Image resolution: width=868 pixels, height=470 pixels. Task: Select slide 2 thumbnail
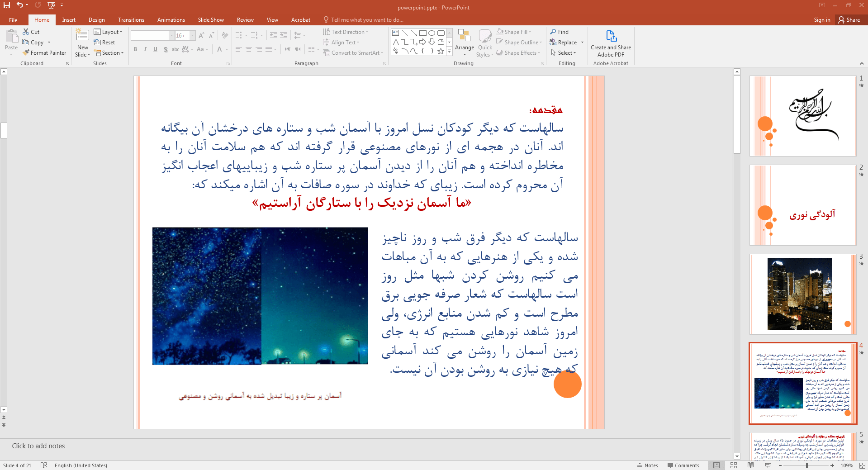point(802,205)
